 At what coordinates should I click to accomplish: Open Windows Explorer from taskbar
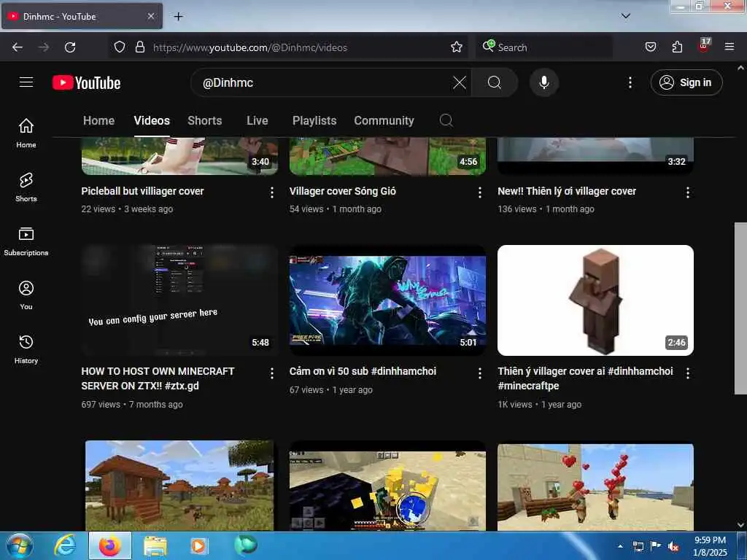tap(155, 545)
